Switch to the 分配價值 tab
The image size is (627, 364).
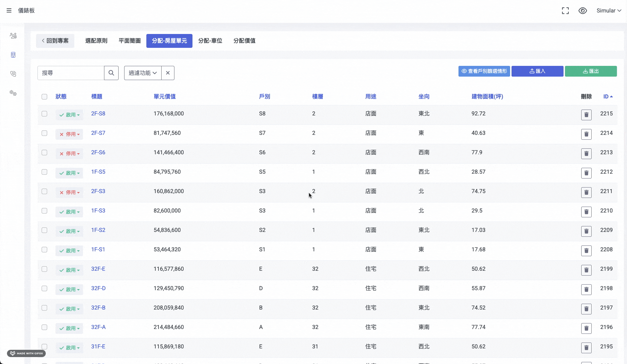pyautogui.click(x=244, y=41)
